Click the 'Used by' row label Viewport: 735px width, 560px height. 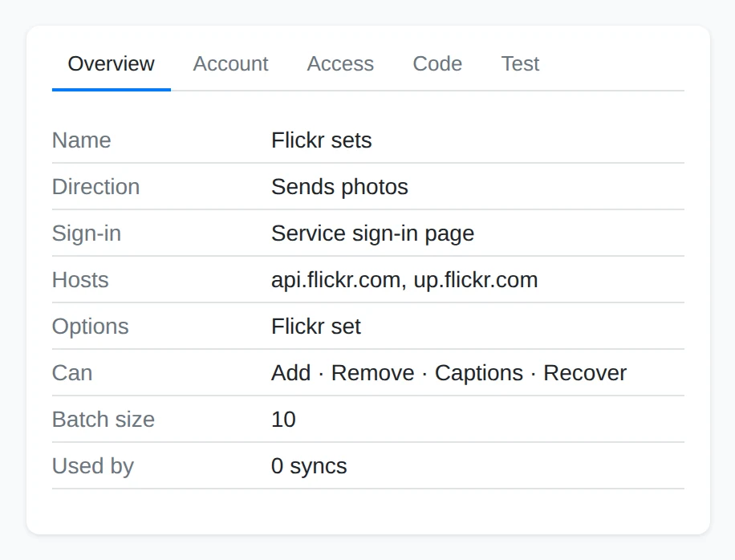(93, 466)
